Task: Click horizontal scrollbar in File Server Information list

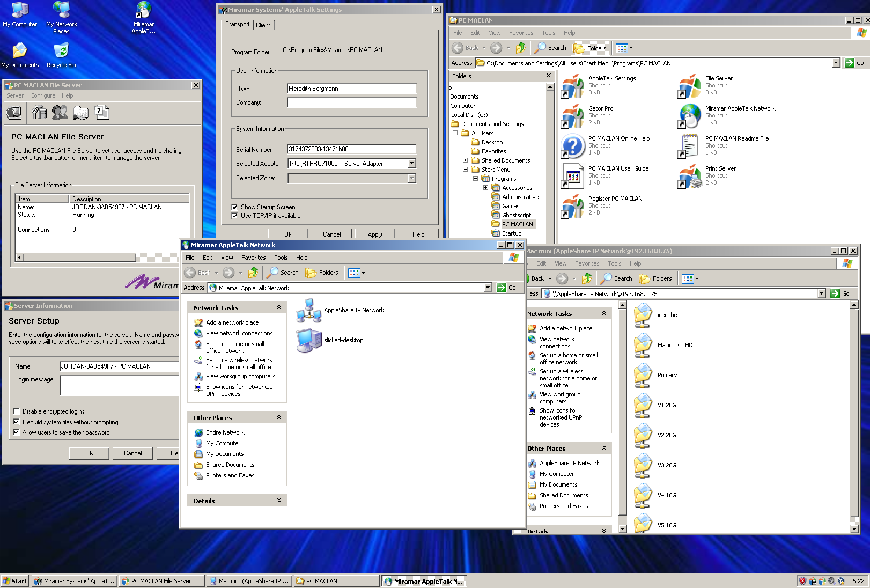Action: 79,257
